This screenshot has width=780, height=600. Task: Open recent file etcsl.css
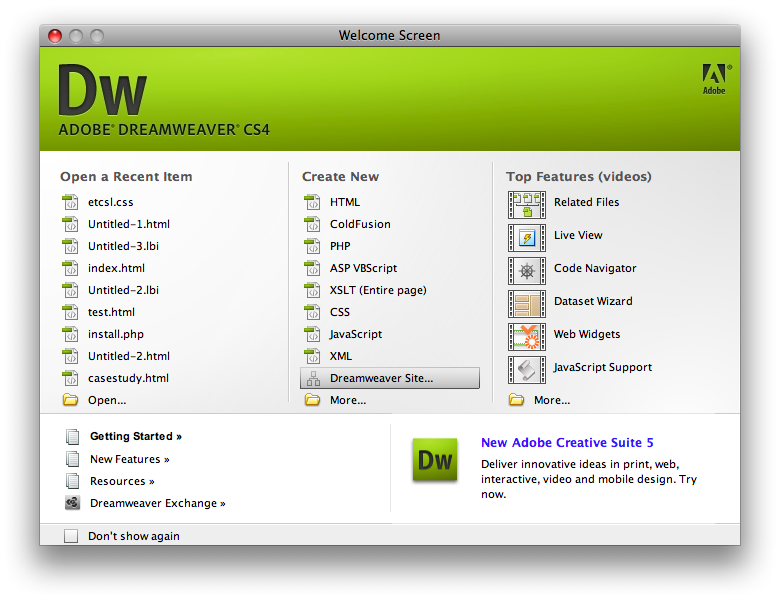[x=110, y=202]
